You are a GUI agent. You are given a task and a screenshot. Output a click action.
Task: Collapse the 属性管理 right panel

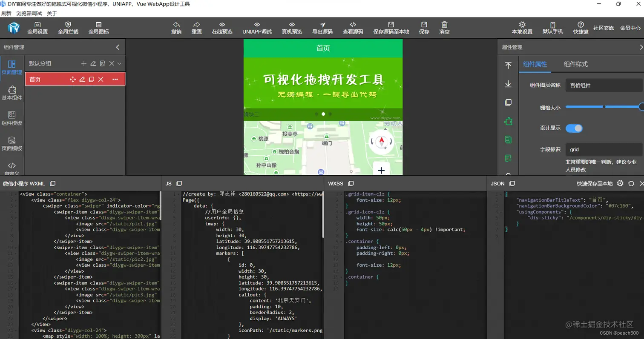[x=641, y=47]
